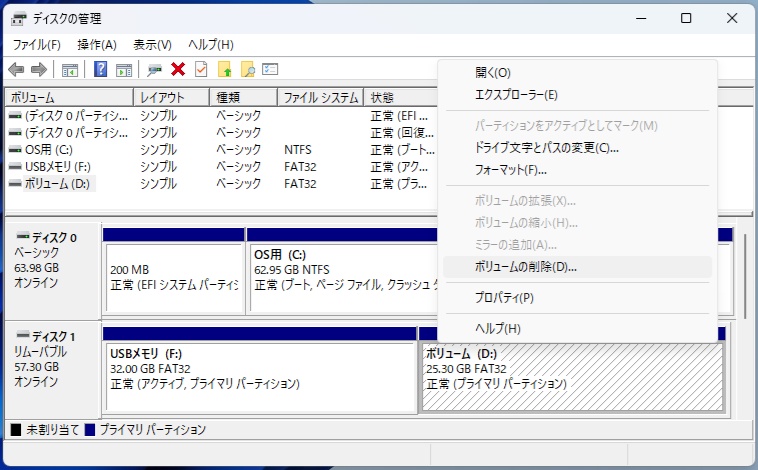Close the ディスクの管理 window

pyautogui.click(x=732, y=18)
